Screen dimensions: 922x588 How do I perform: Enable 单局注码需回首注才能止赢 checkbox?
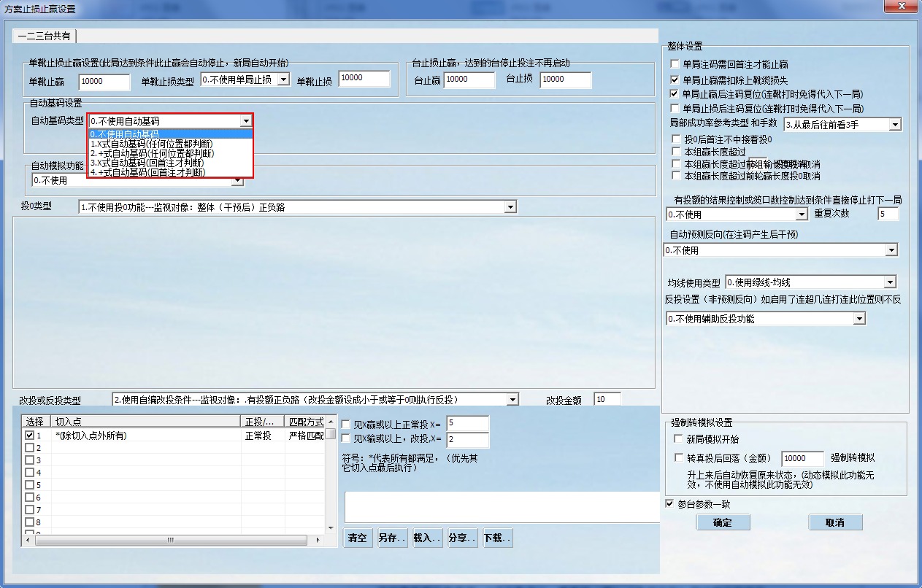coord(674,63)
